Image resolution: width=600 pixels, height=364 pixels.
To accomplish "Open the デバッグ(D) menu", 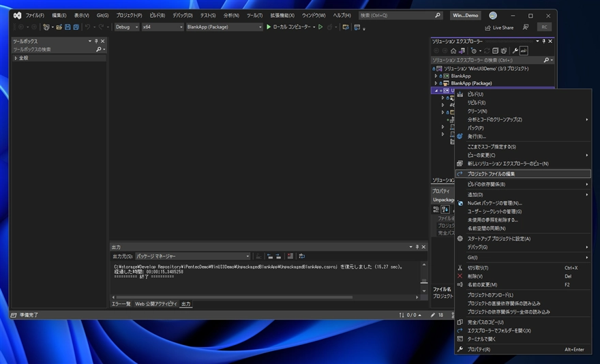I will pyautogui.click(x=183, y=15).
